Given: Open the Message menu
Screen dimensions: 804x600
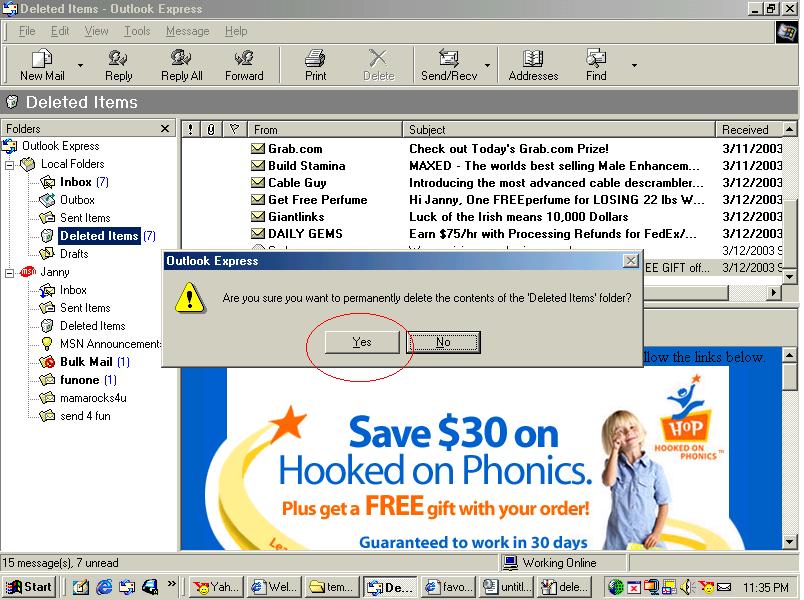Looking at the screenshot, I should pyautogui.click(x=187, y=31).
